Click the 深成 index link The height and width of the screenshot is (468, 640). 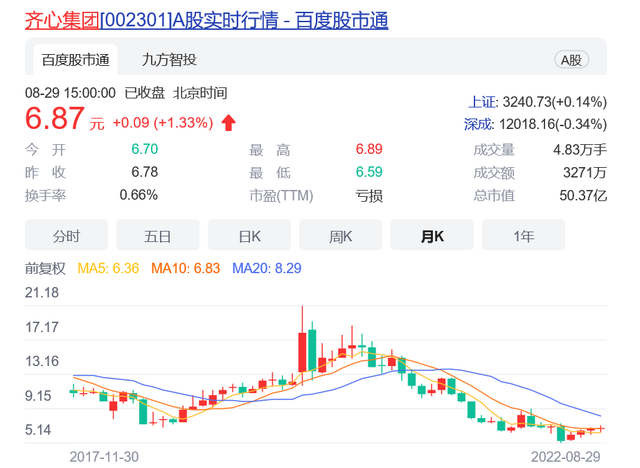point(482,124)
